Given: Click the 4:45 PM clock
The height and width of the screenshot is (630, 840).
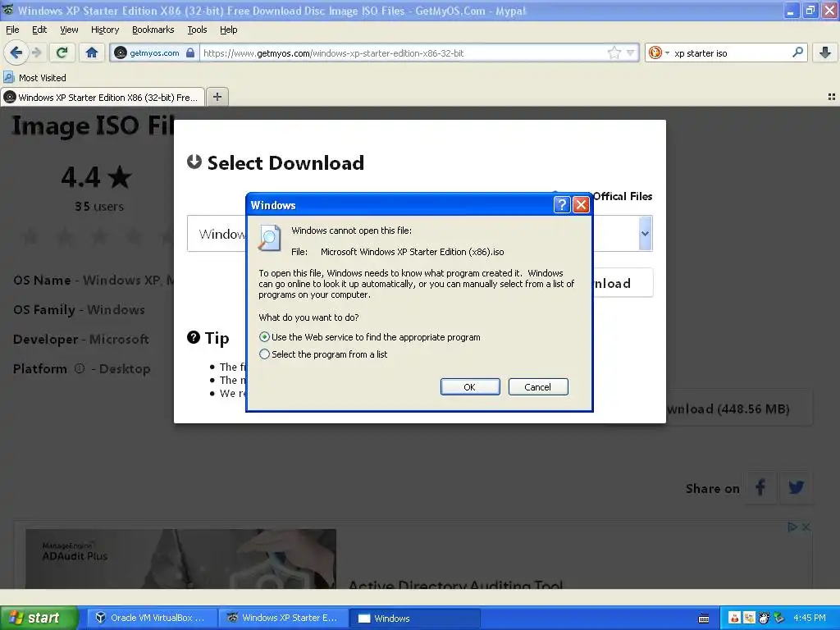Looking at the screenshot, I should point(810,618).
